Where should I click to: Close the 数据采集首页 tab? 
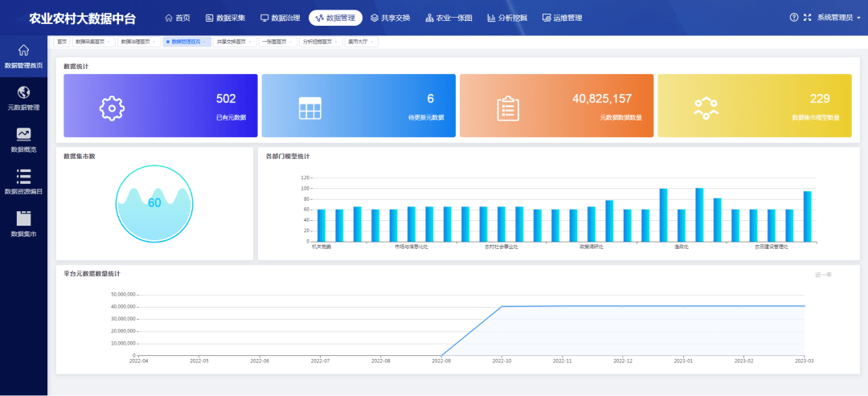tap(108, 42)
